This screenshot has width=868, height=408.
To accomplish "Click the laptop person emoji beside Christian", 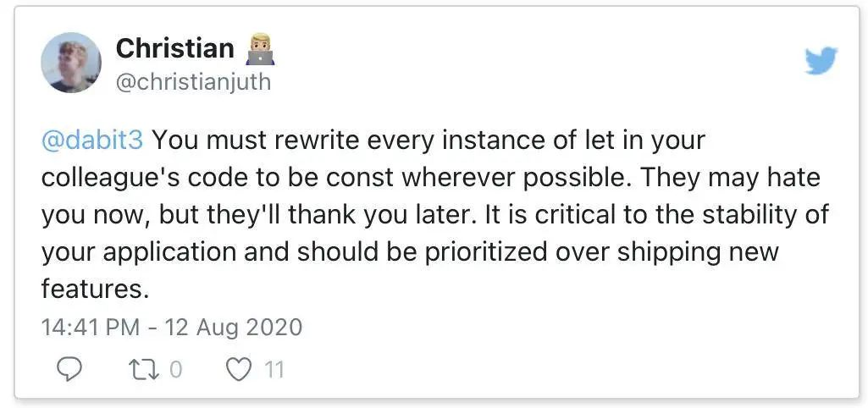I will [260, 49].
